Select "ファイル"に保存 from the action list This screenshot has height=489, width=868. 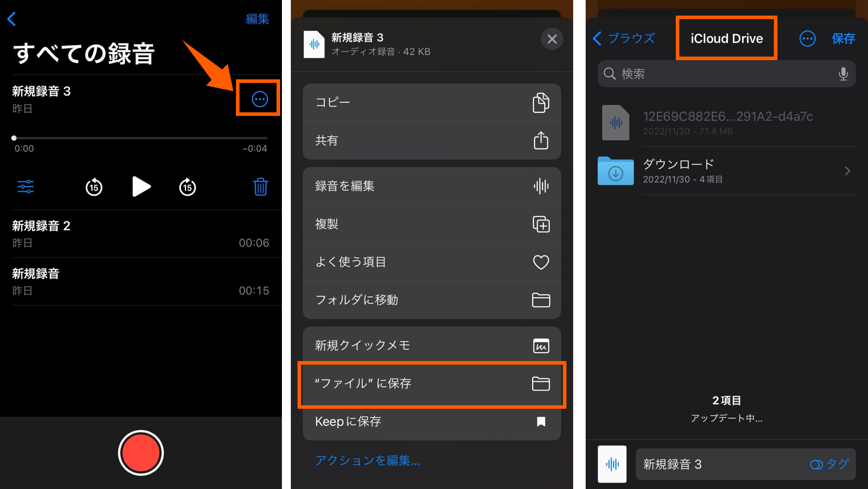431,383
